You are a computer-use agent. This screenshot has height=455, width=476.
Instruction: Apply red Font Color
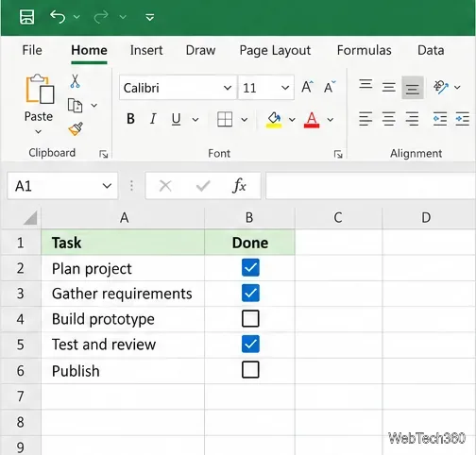click(312, 120)
